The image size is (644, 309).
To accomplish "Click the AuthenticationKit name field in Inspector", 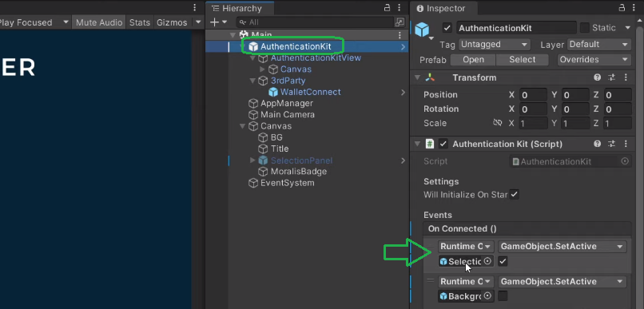I will (516, 28).
